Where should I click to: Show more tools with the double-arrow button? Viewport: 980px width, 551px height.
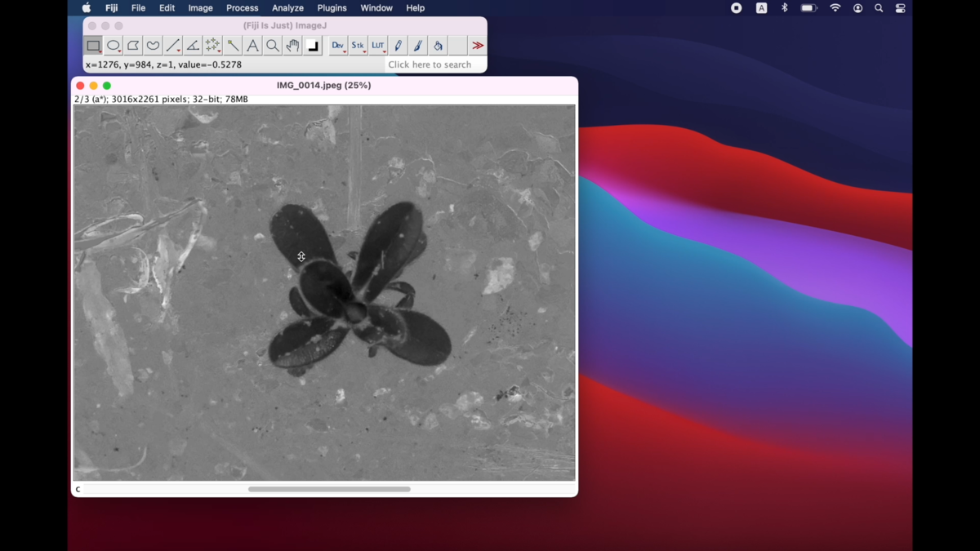[478, 46]
